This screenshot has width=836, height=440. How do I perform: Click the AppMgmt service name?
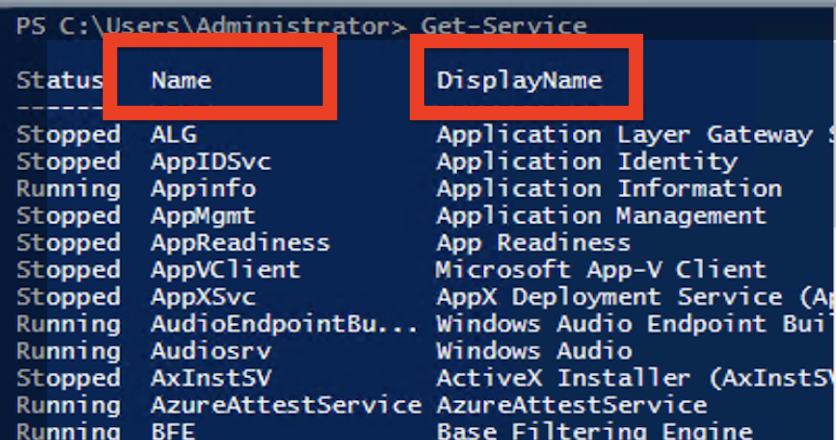(x=203, y=215)
